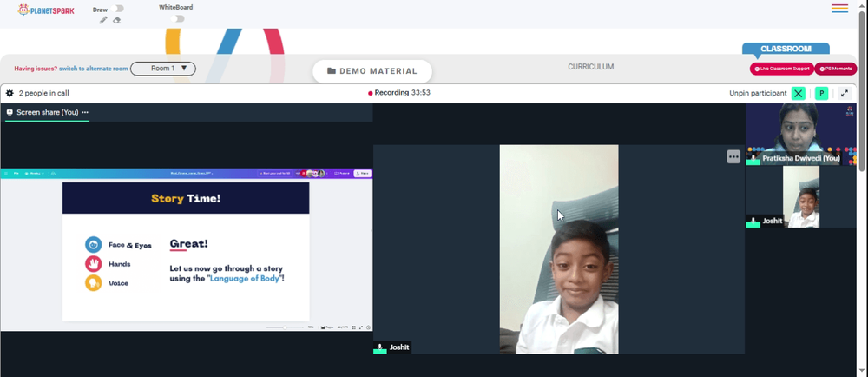Click the Canva Present button
The height and width of the screenshot is (377, 868).
pos(342,173)
